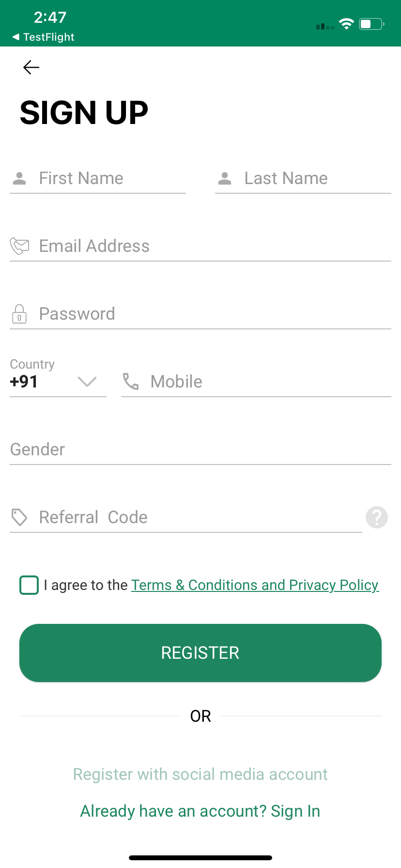Check the agree to terms checkbox
This screenshot has height=868, width=401.
pyautogui.click(x=29, y=585)
